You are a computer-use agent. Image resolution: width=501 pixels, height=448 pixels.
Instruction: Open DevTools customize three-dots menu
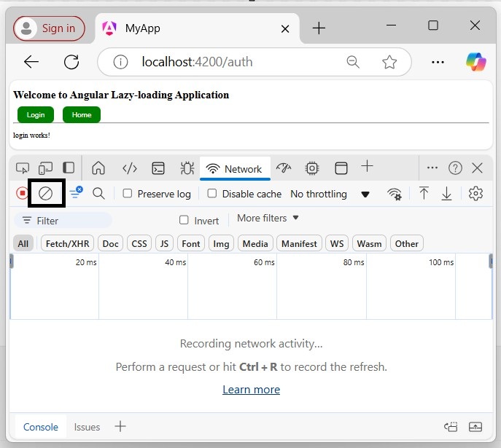tap(432, 168)
